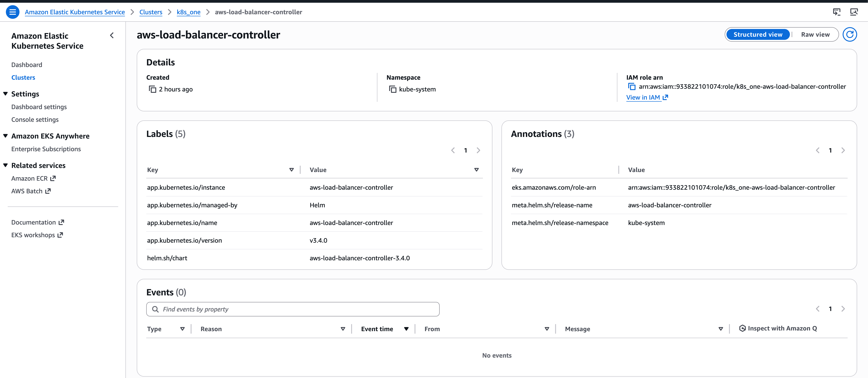
Task: Collapse the Settings section
Action: pos(5,94)
